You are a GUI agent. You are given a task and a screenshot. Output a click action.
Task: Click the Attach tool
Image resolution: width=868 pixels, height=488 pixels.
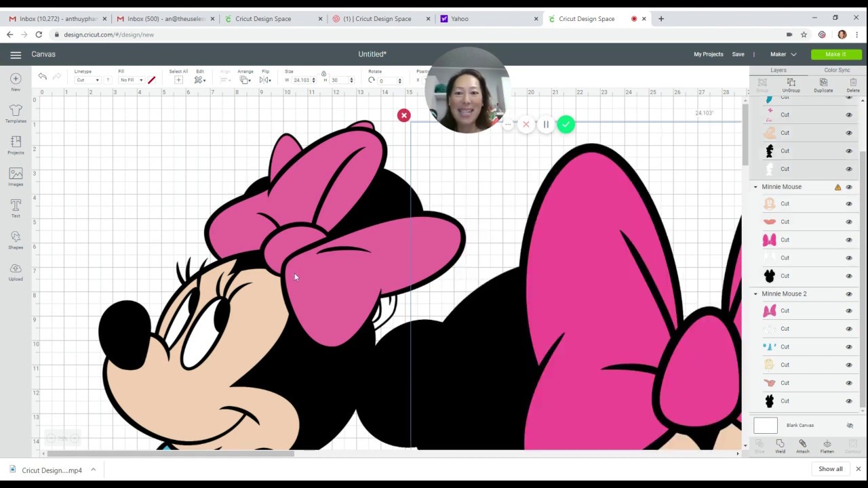[x=802, y=447]
